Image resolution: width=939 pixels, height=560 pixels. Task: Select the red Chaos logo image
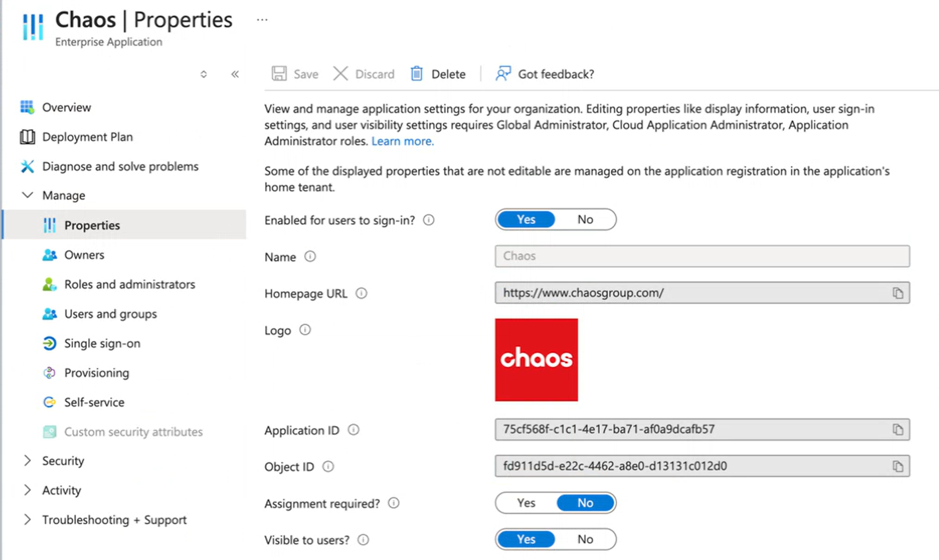[536, 360]
